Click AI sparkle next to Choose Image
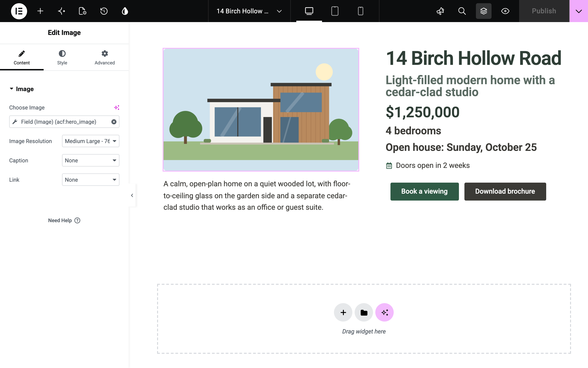 (117, 108)
